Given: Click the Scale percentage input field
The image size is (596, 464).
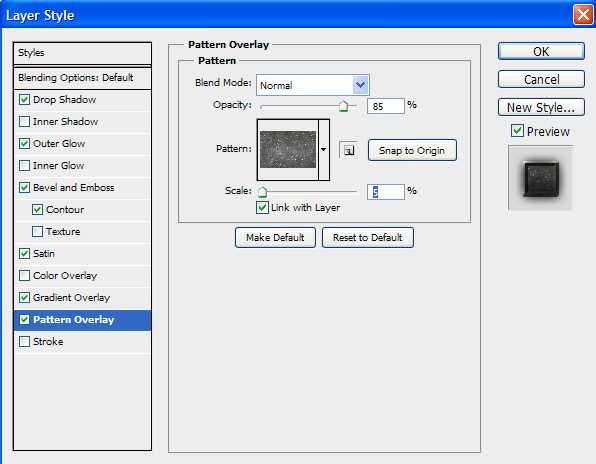Looking at the screenshot, I should click(x=385, y=192).
